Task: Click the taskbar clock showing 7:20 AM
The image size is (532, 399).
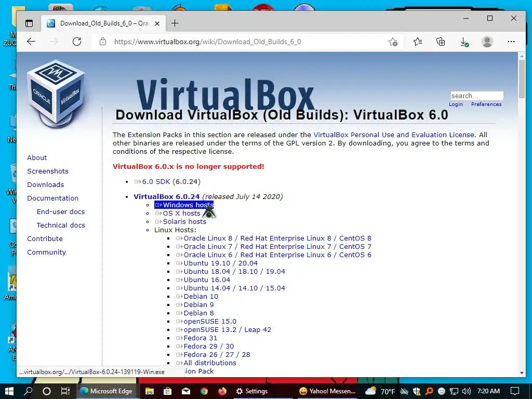Action: pyautogui.click(x=488, y=391)
